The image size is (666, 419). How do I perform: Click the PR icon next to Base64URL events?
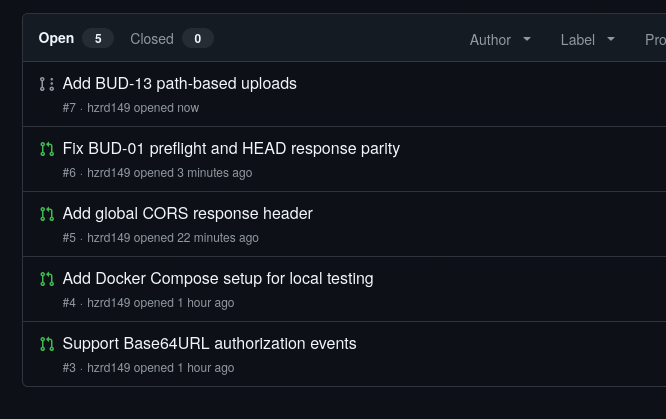47,344
